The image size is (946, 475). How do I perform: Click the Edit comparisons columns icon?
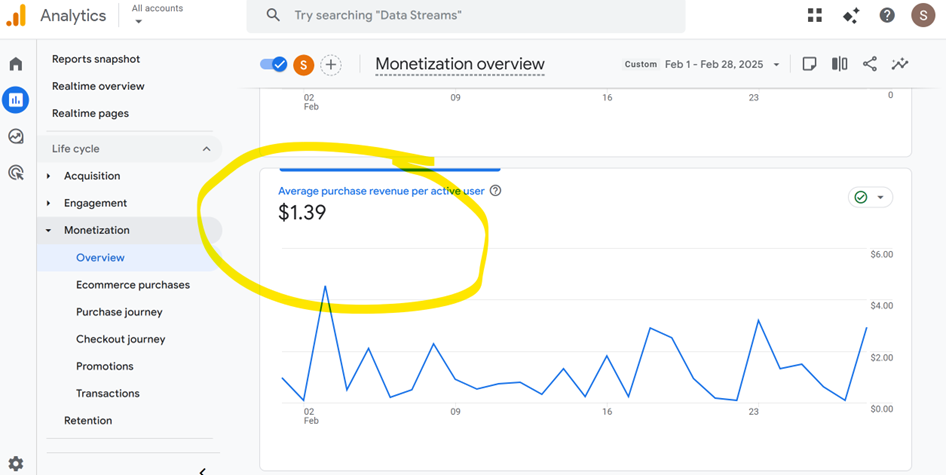coord(840,64)
